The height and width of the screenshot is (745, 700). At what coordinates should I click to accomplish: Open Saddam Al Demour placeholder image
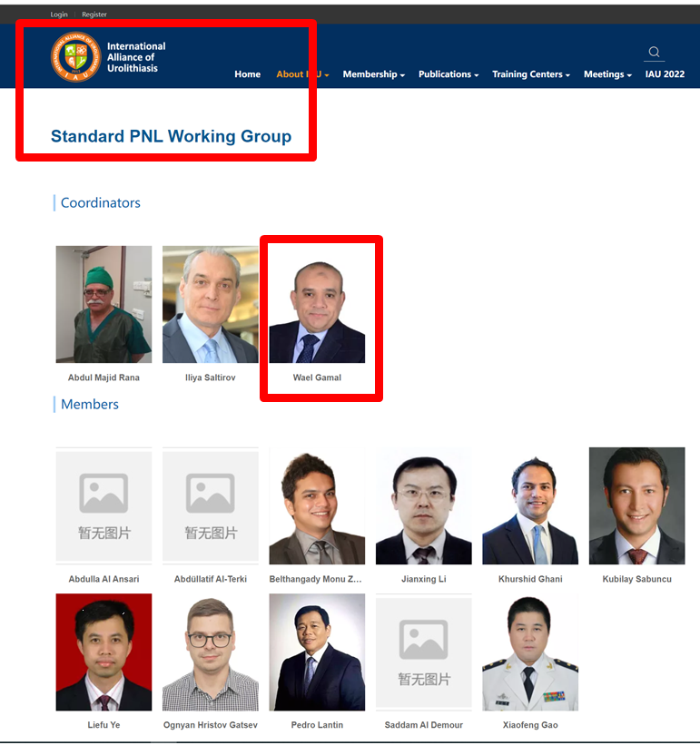(424, 652)
